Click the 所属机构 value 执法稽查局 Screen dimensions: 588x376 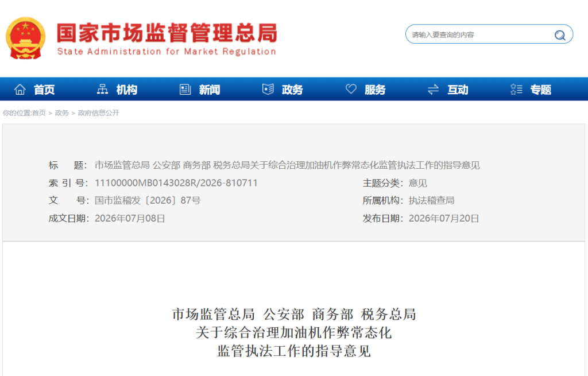pyautogui.click(x=431, y=200)
